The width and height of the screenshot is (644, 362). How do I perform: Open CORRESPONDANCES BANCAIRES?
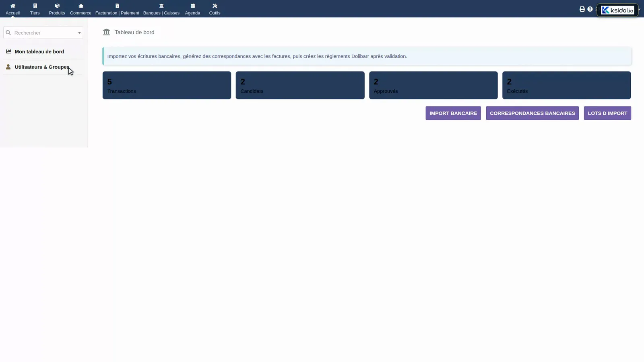click(x=532, y=113)
